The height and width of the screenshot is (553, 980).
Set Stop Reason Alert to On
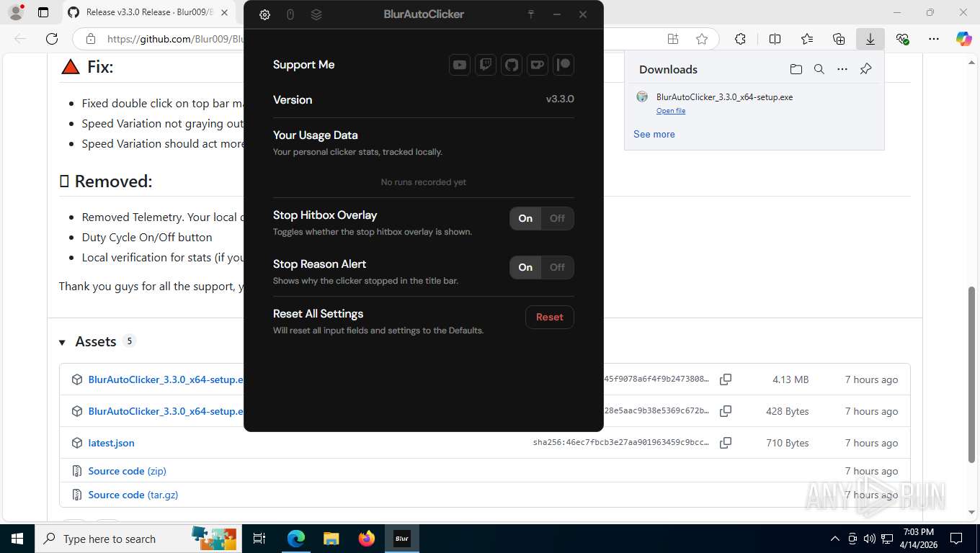pyautogui.click(x=525, y=267)
